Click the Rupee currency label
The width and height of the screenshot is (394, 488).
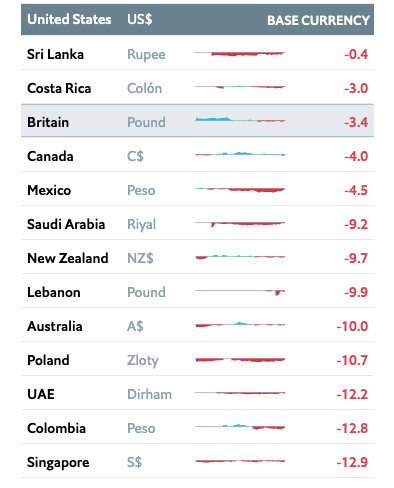tap(146, 54)
